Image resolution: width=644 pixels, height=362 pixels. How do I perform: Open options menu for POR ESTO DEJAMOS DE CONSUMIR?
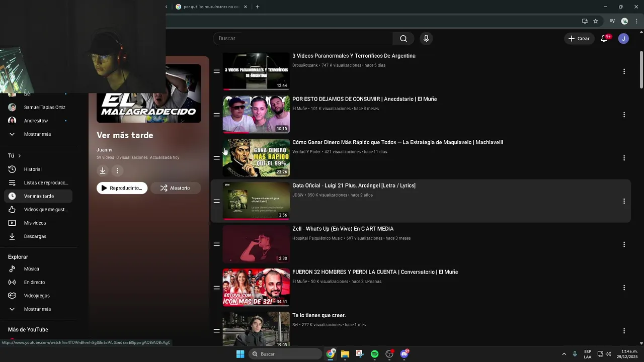pyautogui.click(x=624, y=115)
